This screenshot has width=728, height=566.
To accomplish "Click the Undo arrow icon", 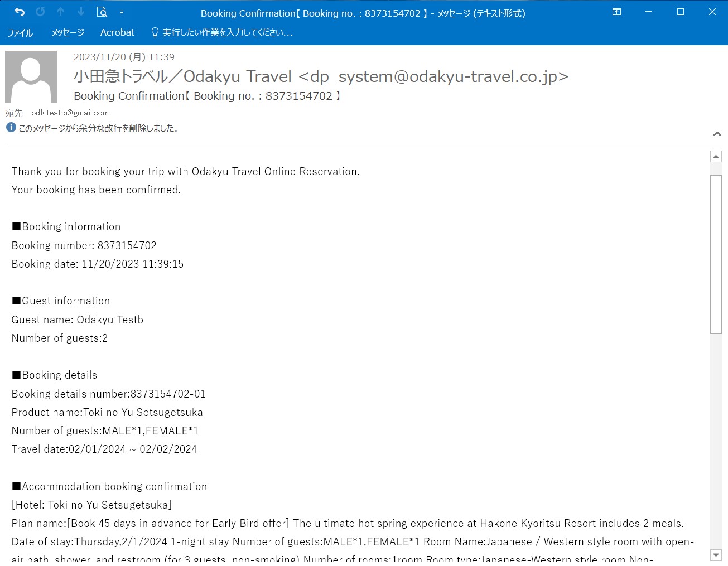I will 20,12.
